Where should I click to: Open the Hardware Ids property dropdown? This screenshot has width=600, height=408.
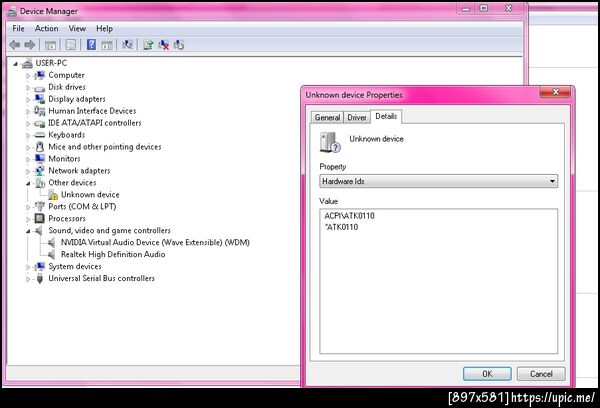439,181
